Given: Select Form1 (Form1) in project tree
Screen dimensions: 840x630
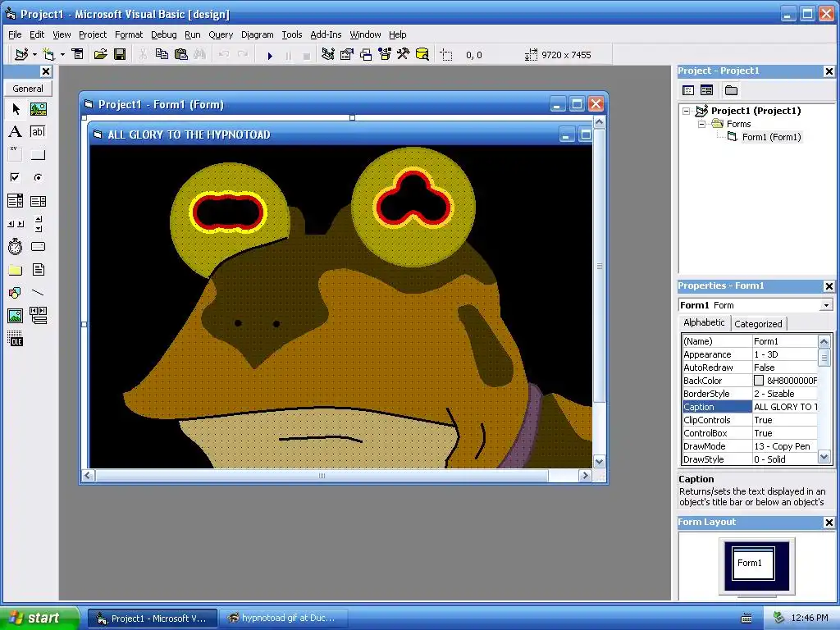Looking at the screenshot, I should (771, 137).
